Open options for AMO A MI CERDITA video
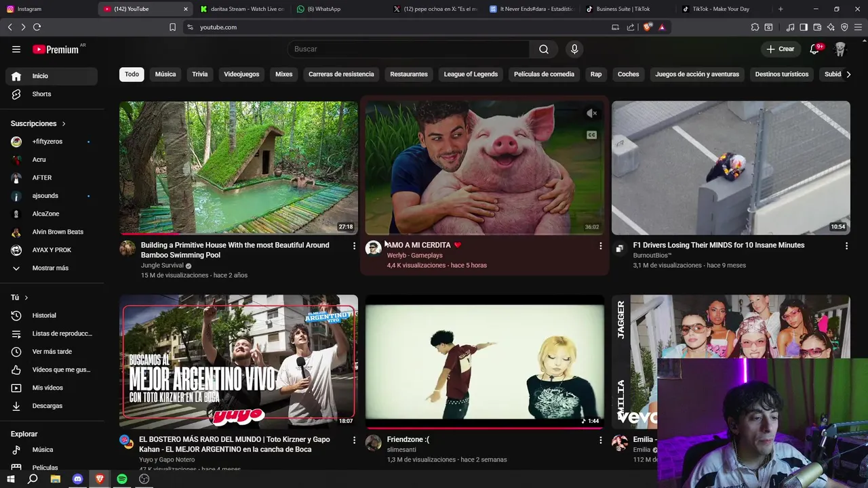Image resolution: width=868 pixels, height=488 pixels. coord(600,246)
